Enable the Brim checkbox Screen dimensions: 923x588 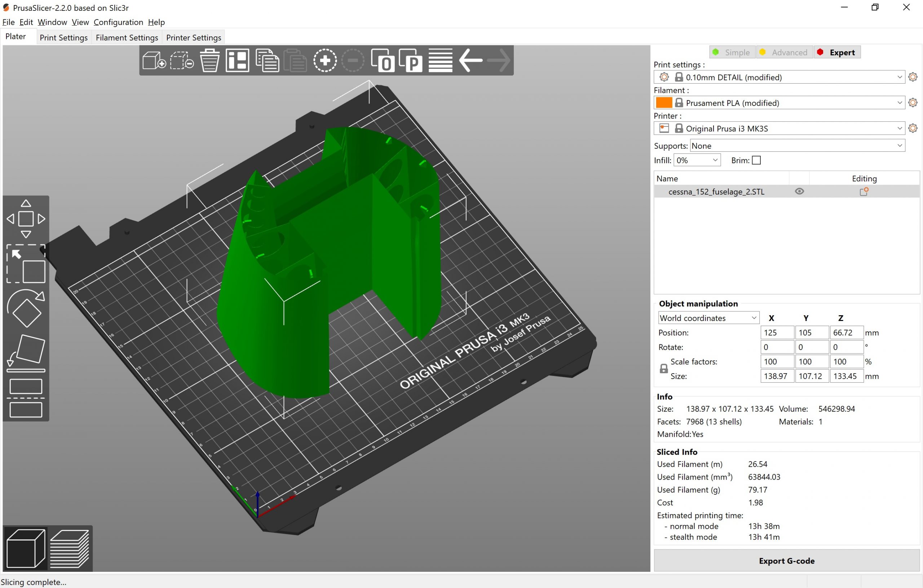tap(756, 160)
